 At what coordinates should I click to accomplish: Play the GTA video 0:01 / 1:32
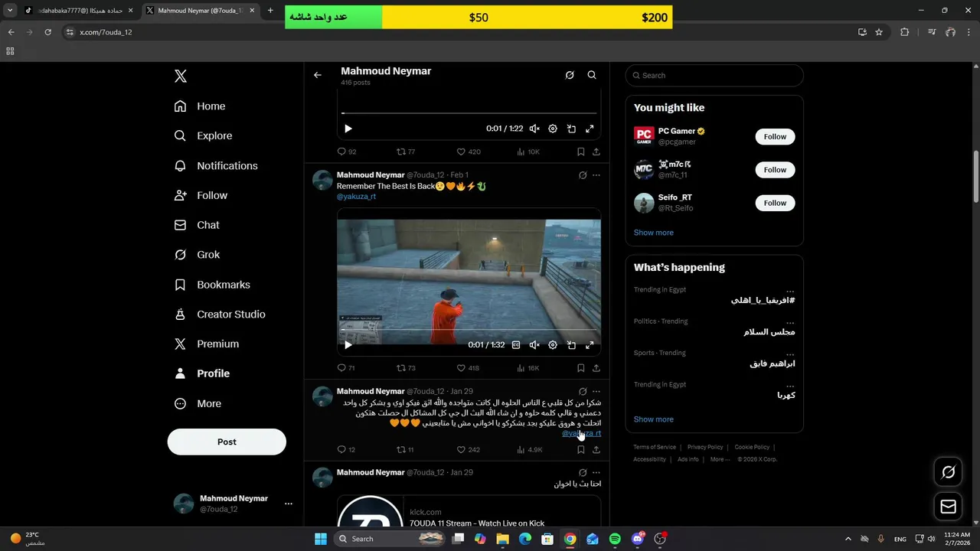click(x=348, y=345)
